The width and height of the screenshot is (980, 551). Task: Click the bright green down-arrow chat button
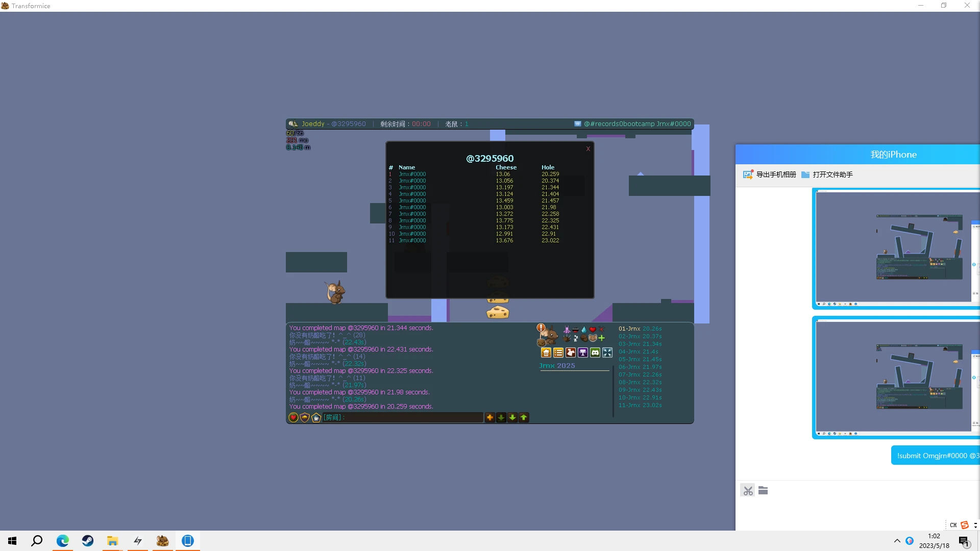(x=512, y=417)
